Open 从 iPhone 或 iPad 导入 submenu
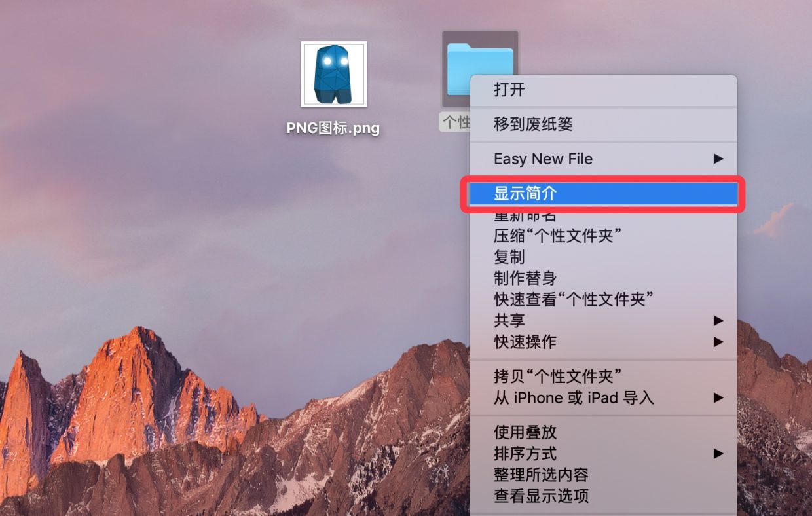 [603, 397]
